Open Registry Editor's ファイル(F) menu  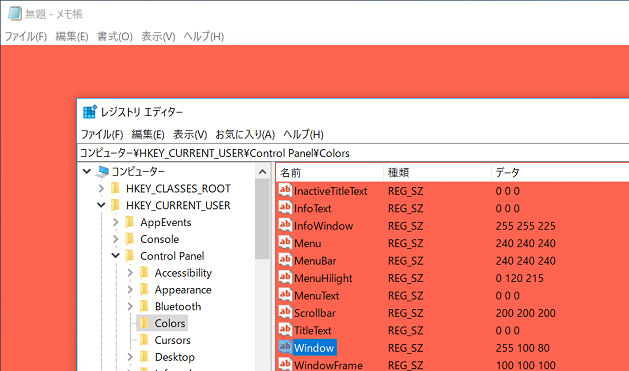(102, 134)
